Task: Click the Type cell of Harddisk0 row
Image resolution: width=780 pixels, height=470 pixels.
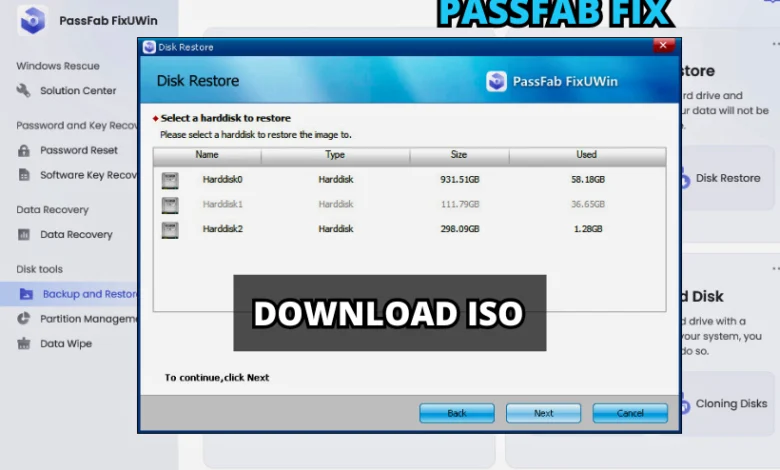Action: coord(336,180)
